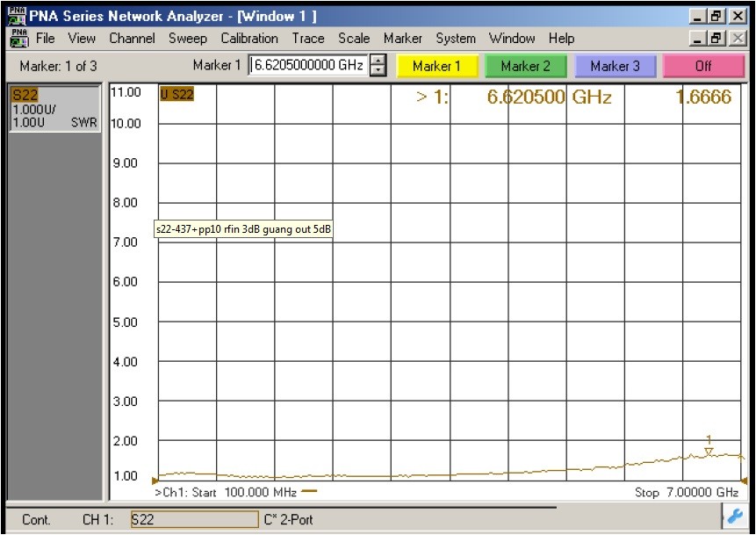Click the C* 2-Port calibration status
The width and height of the screenshot is (756, 535).
(x=288, y=519)
